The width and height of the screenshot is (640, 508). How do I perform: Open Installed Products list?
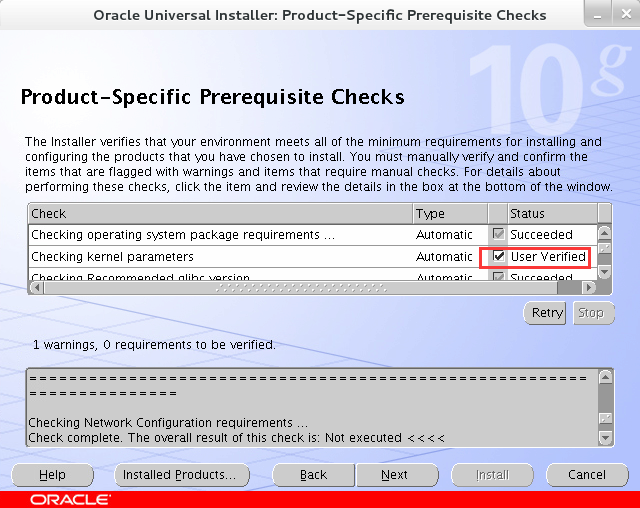click(x=182, y=475)
